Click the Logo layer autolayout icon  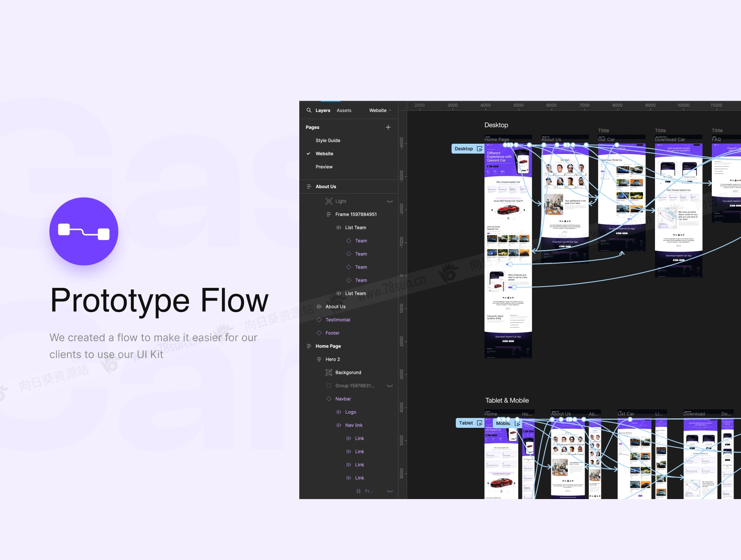(x=339, y=412)
